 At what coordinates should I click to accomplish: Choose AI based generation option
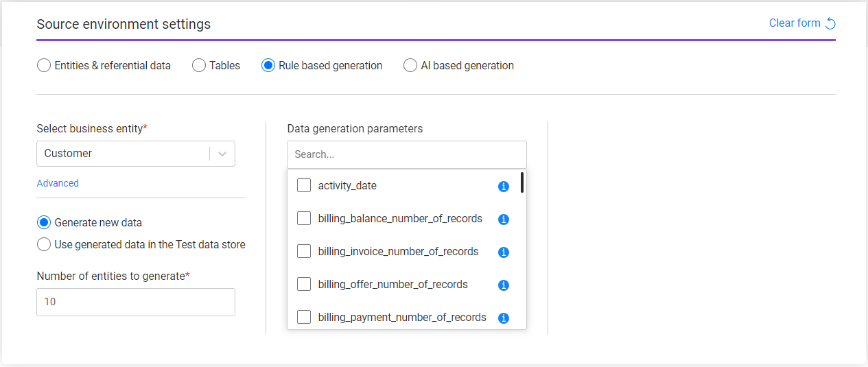pyautogui.click(x=410, y=66)
